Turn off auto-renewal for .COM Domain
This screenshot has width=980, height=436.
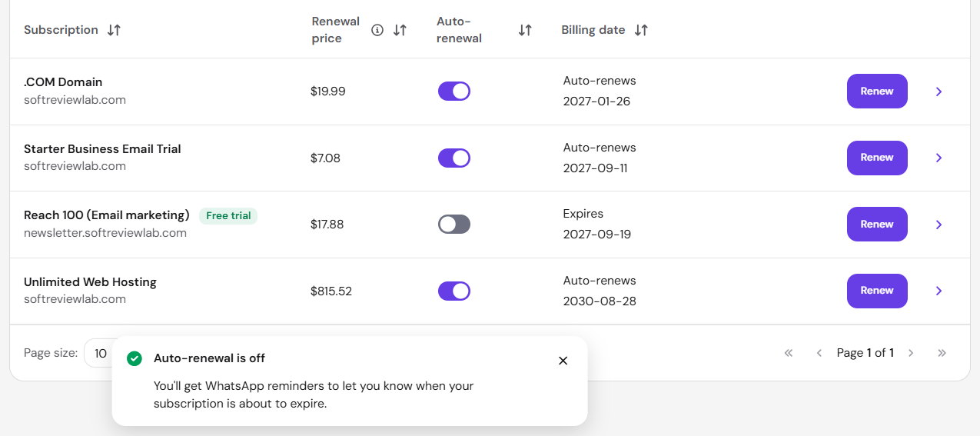(454, 92)
